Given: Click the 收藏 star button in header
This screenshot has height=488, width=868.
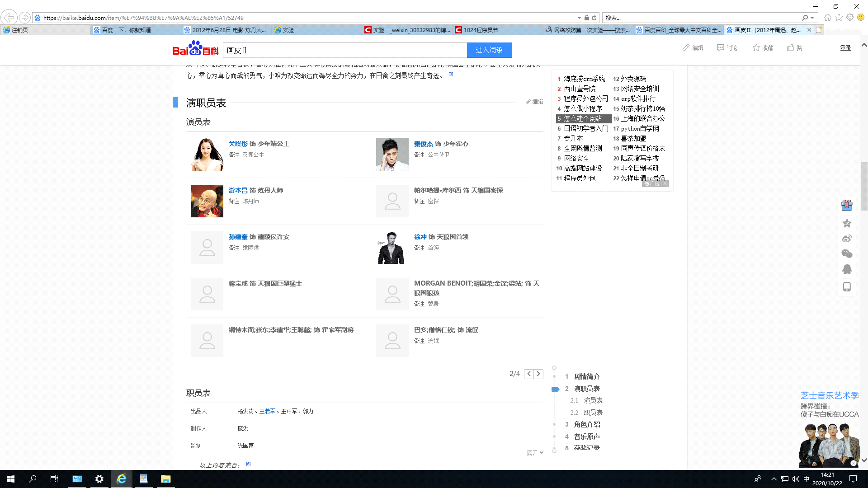Looking at the screenshot, I should pos(756,48).
